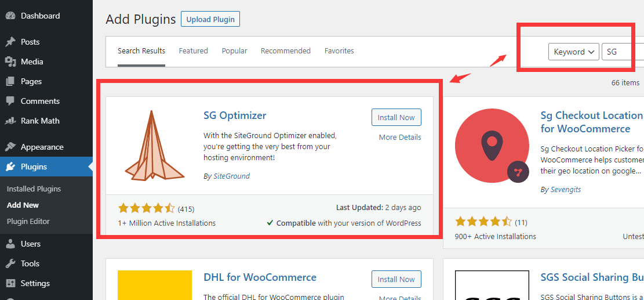Open the Rank Math menu item
The height and width of the screenshot is (300, 644).
coord(46,121)
